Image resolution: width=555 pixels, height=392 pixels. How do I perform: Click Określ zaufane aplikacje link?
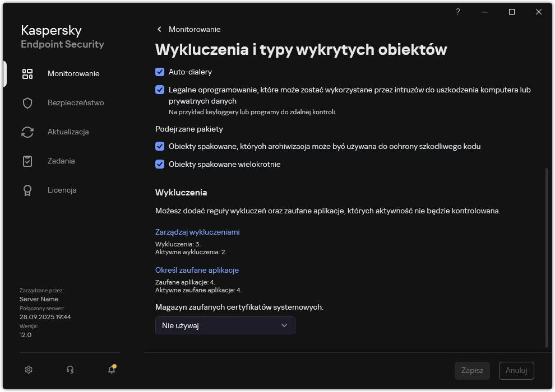tap(197, 270)
